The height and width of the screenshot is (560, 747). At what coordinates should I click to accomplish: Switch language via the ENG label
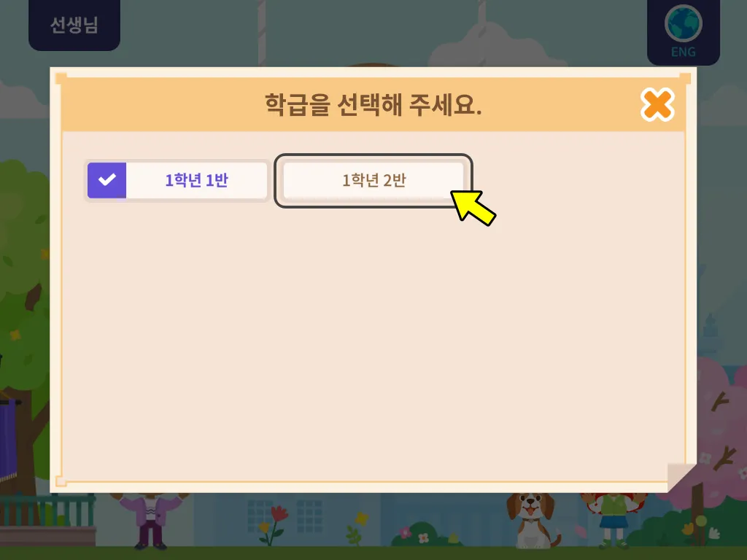click(683, 52)
